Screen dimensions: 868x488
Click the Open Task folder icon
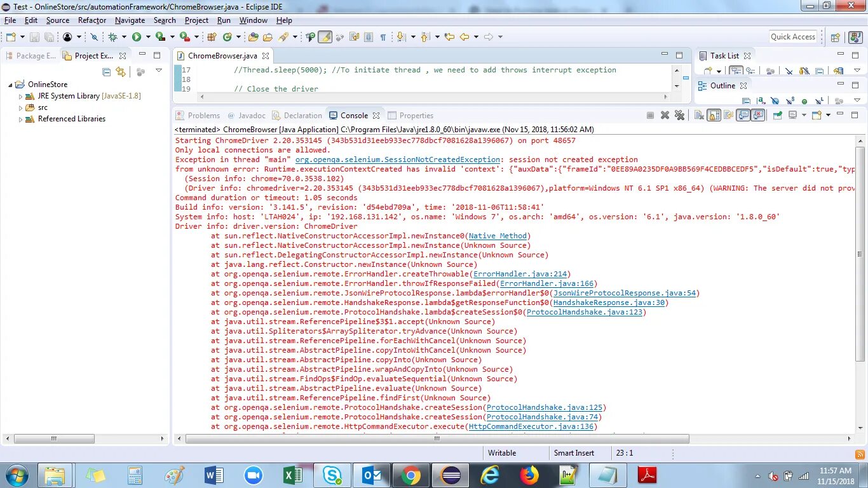click(268, 37)
